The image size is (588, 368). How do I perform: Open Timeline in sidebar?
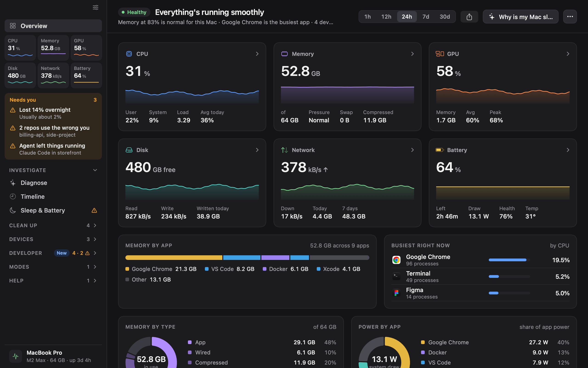(53, 196)
